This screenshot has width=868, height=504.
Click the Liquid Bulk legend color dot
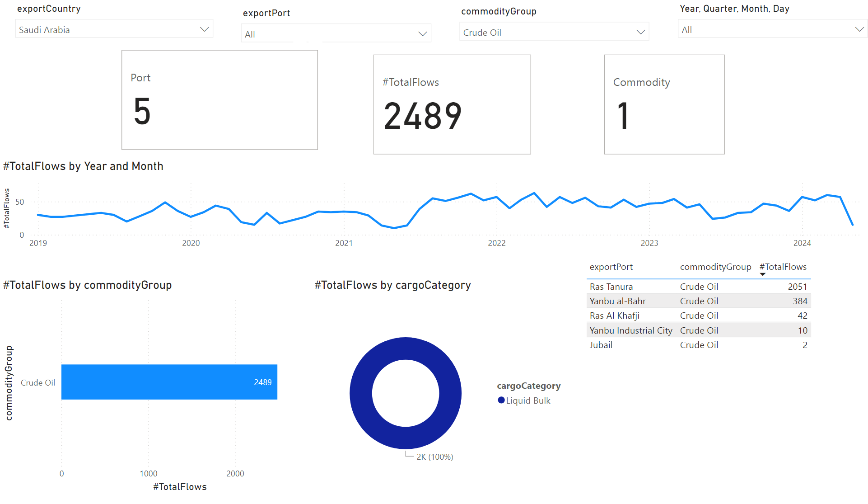[501, 400]
